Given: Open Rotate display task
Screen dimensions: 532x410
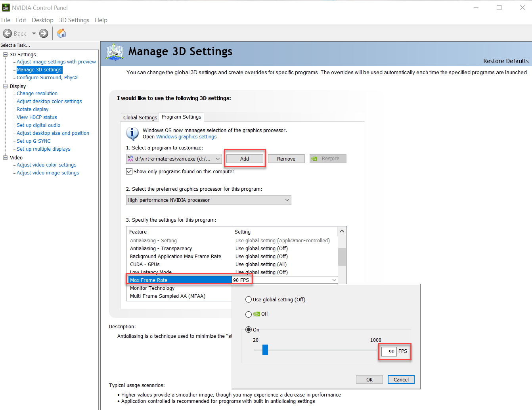Looking at the screenshot, I should (33, 109).
